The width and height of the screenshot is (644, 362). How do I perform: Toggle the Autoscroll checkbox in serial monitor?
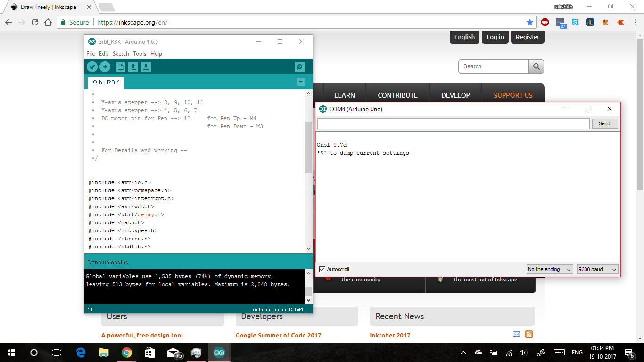(x=322, y=269)
